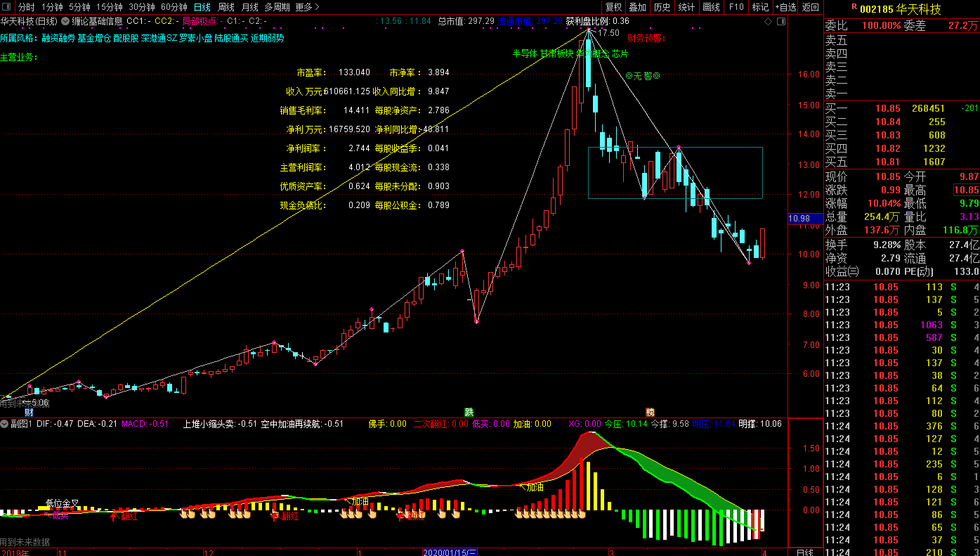
Task: Click the 002185 华天科技 stock title
Action: point(900,8)
